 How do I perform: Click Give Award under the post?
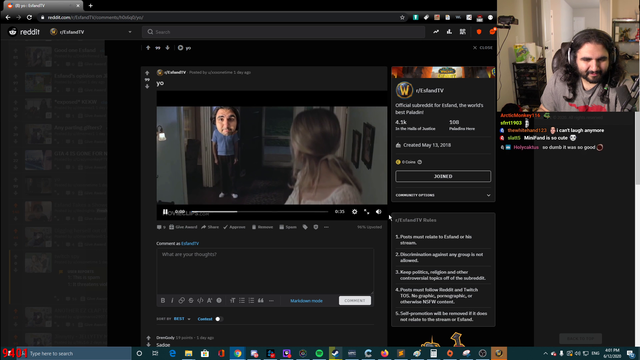pyautogui.click(x=183, y=227)
